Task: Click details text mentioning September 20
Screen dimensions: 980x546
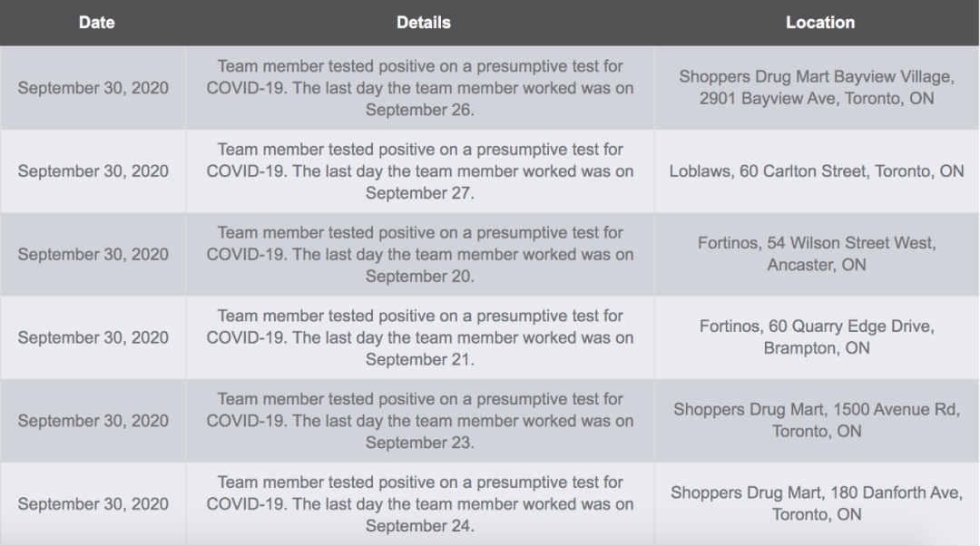Action: (420, 254)
